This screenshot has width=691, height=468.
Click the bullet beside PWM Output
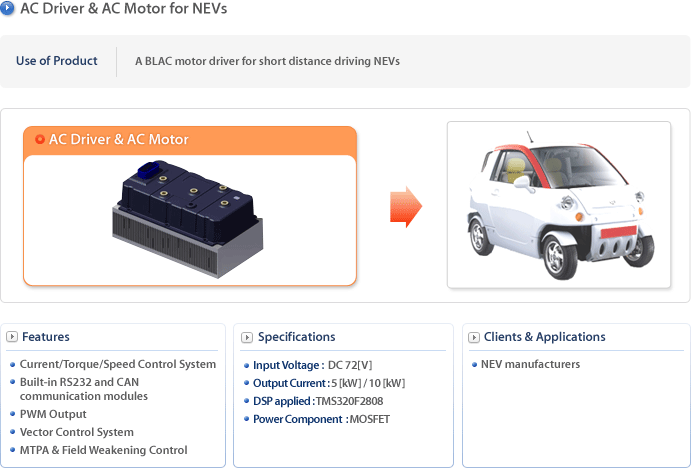(x=13, y=414)
